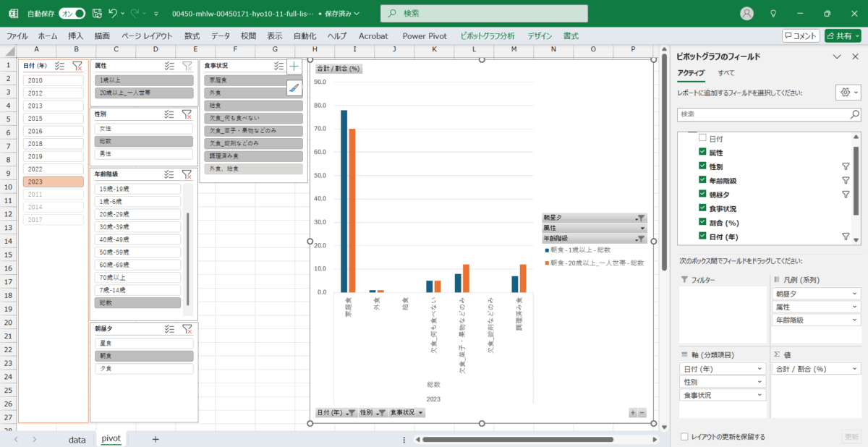Expand entire field with chart plus button
This screenshot has width=868, height=447.
[x=633, y=413]
